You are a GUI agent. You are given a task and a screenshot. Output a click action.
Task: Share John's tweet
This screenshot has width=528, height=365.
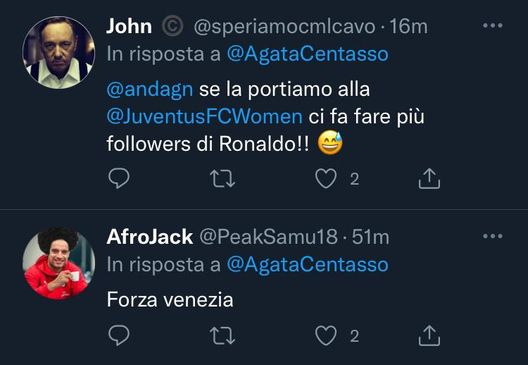click(x=429, y=178)
